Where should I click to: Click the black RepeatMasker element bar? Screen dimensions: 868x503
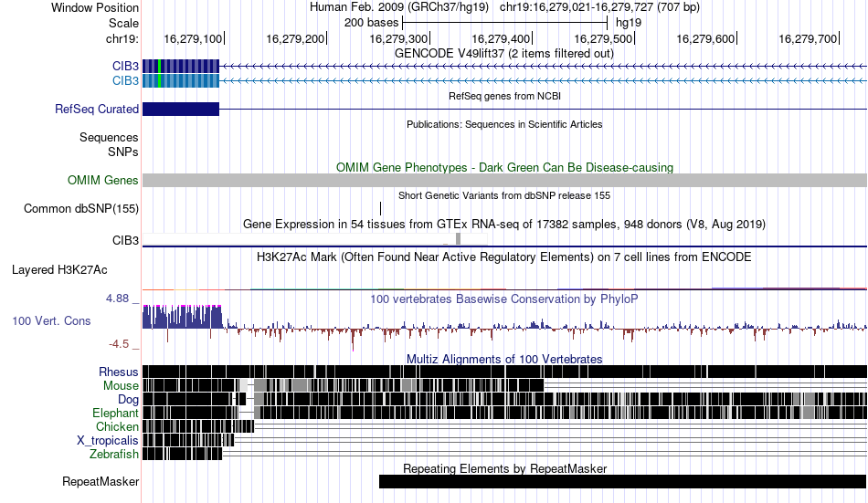[x=623, y=481]
